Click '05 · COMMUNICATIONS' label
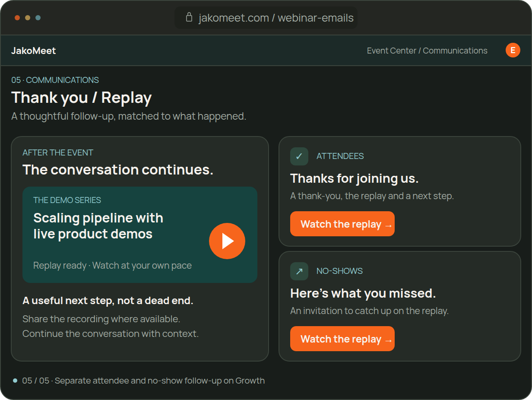 point(55,80)
